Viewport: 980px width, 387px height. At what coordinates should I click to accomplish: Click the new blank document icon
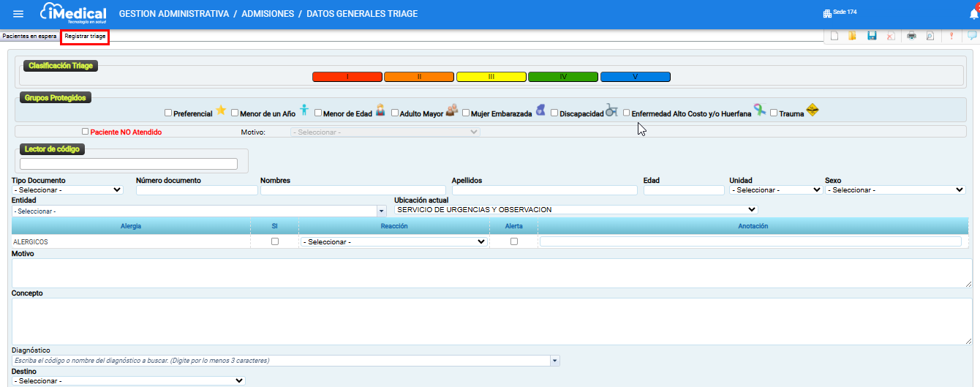click(834, 36)
